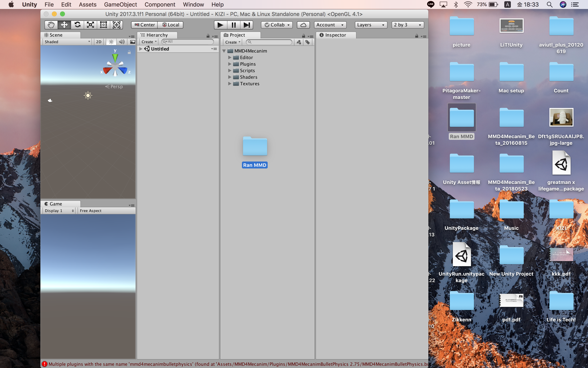
Task: Click the Step frame button
Action: [247, 25]
